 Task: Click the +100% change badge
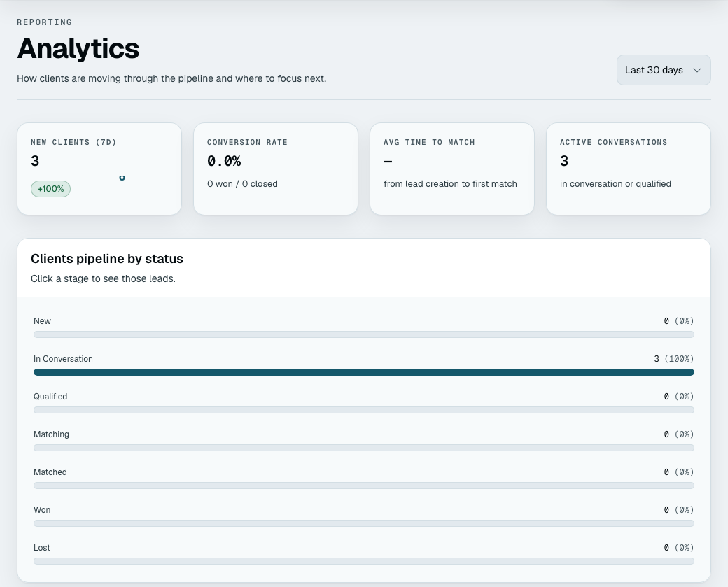click(x=50, y=189)
